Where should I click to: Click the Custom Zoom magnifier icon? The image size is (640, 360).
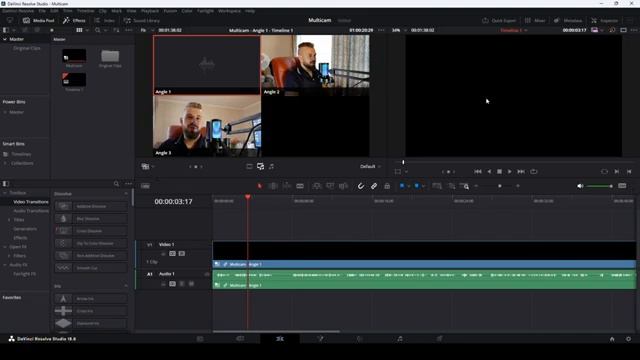tap(464, 186)
